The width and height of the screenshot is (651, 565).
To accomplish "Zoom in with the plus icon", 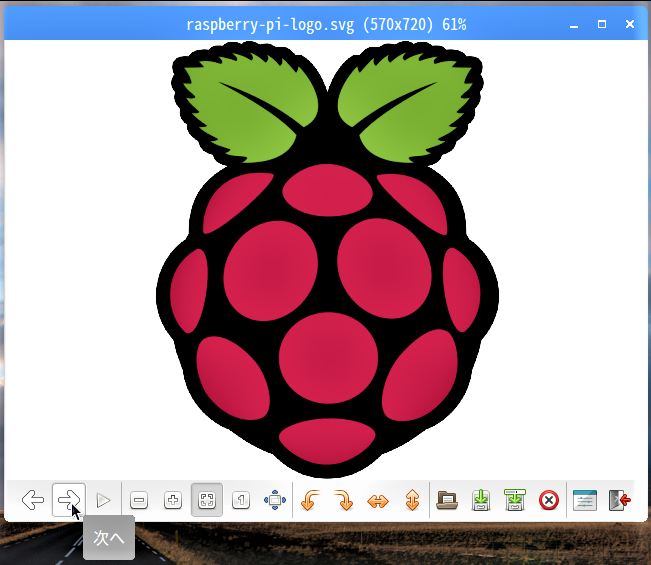I will point(173,500).
